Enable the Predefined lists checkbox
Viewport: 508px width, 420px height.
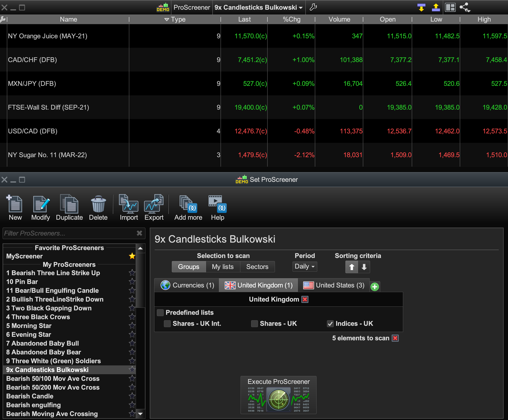click(160, 313)
